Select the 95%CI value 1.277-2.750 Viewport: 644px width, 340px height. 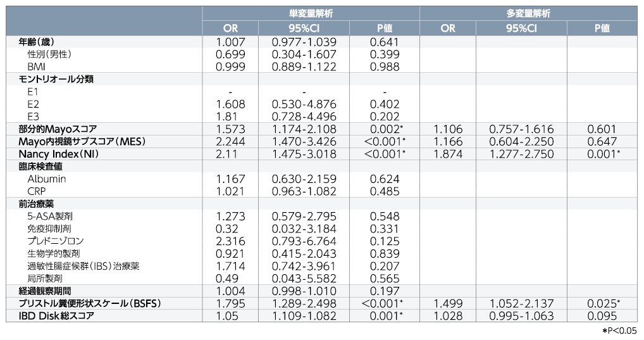tap(521, 154)
